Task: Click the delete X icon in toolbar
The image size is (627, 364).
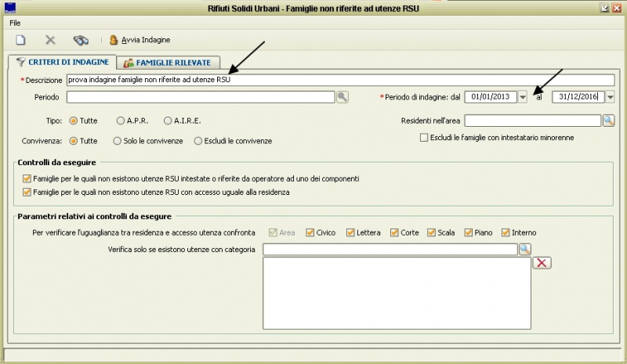Action: tap(50, 40)
